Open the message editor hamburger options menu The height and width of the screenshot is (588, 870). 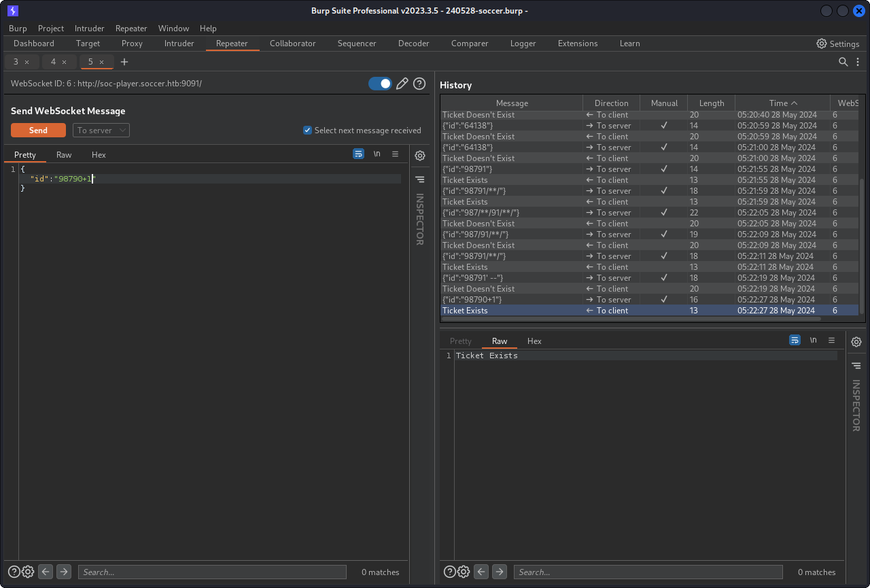[395, 154]
